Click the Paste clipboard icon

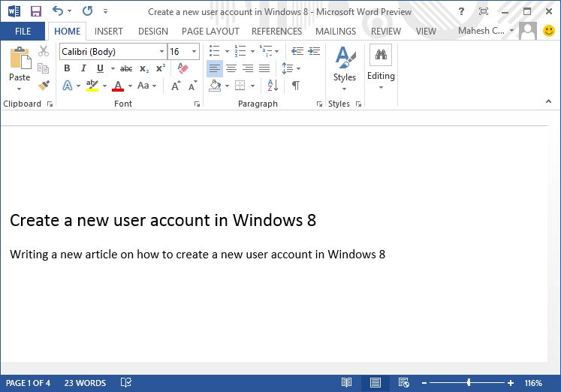click(20, 58)
